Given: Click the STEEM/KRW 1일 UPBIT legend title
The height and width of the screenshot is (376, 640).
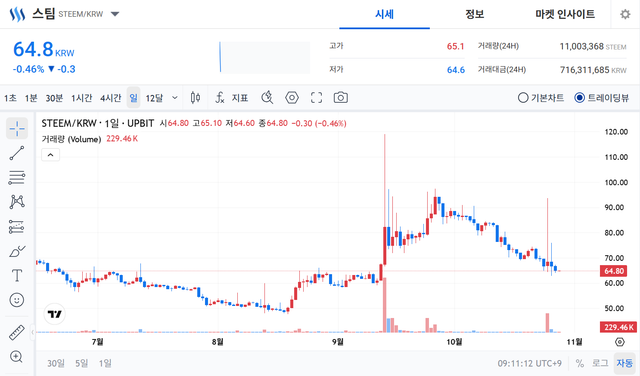Looking at the screenshot, I should pyautogui.click(x=98, y=123).
